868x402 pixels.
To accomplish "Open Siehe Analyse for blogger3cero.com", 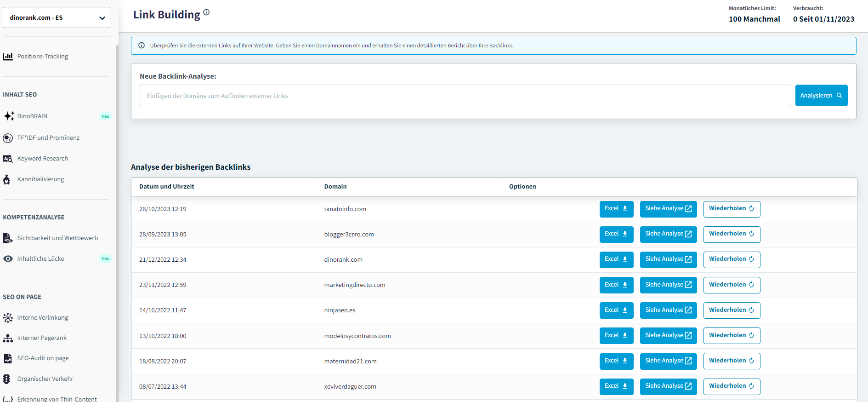I will click(x=668, y=234).
